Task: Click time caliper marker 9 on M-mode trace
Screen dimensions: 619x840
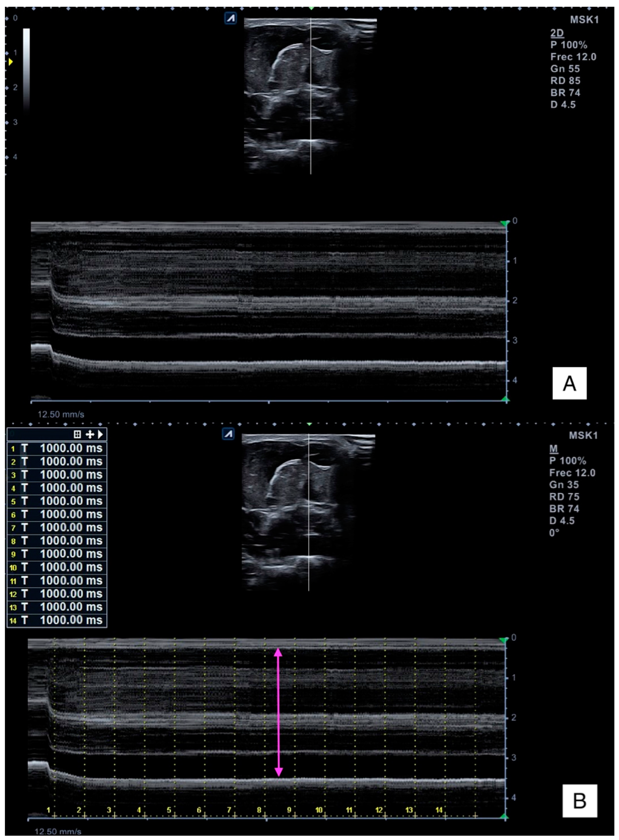Action: 290,810
